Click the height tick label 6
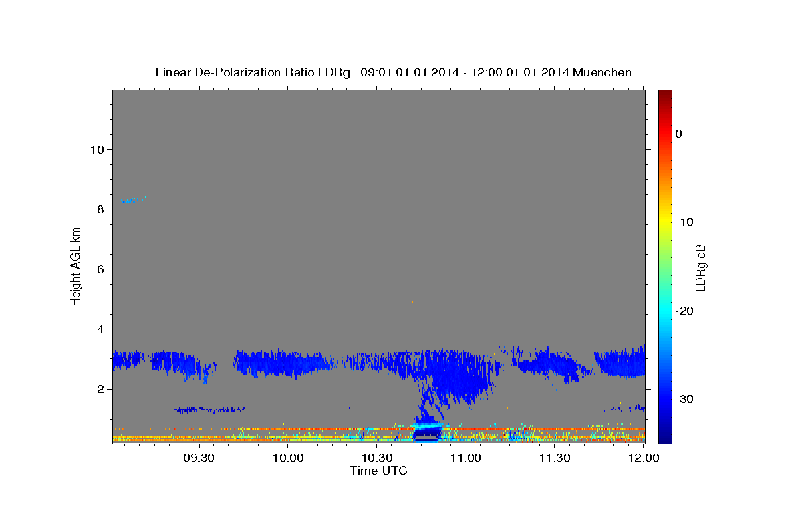 pos(100,269)
